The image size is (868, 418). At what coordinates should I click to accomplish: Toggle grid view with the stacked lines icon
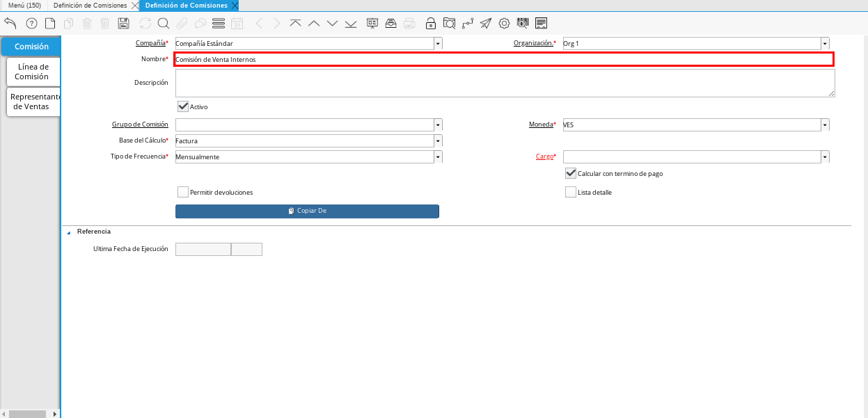(219, 23)
